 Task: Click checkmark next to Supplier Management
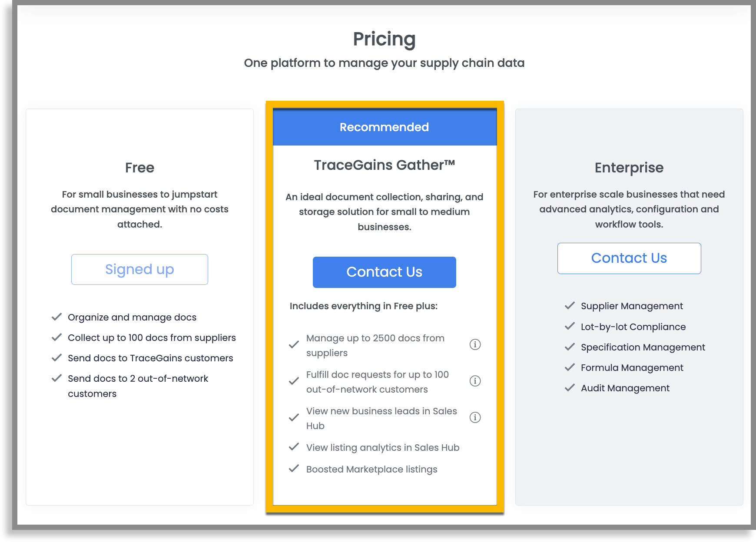[570, 306]
